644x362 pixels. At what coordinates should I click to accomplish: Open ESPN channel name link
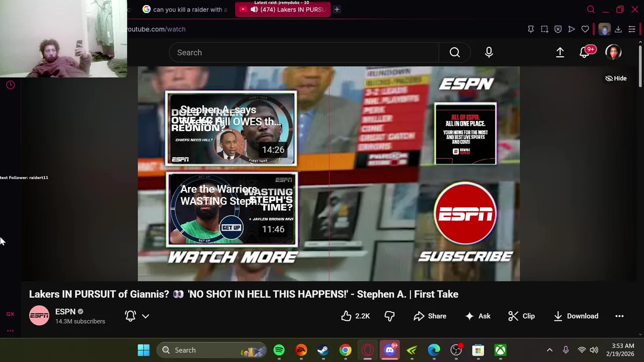[65, 312]
